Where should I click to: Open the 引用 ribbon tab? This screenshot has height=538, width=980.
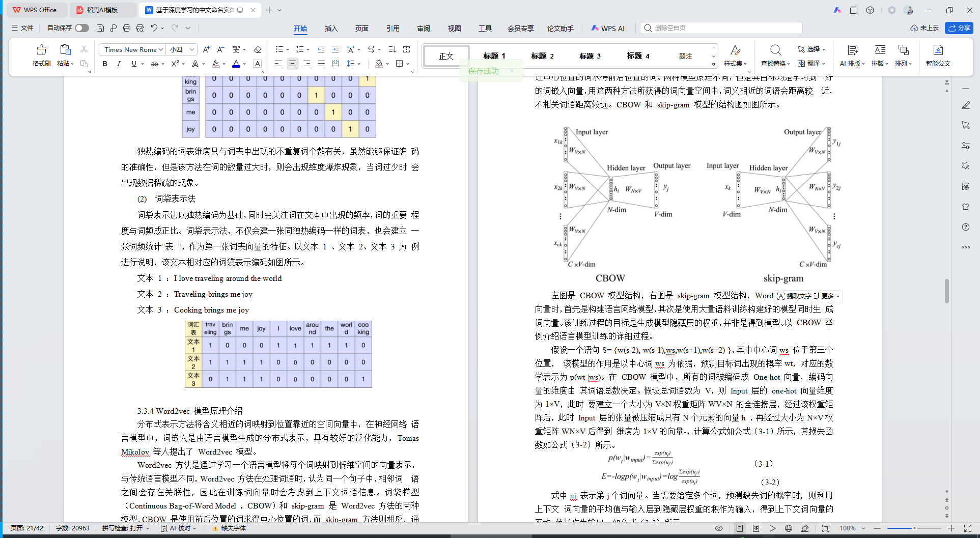393,29
